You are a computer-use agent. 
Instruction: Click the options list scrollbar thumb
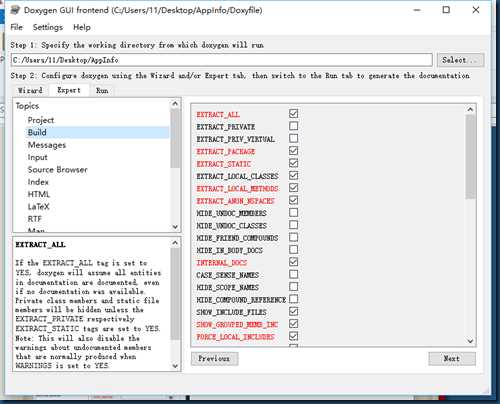coord(470,157)
